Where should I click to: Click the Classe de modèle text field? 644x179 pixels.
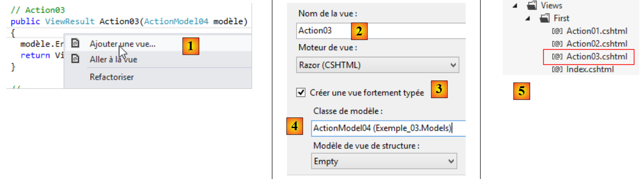point(388,128)
